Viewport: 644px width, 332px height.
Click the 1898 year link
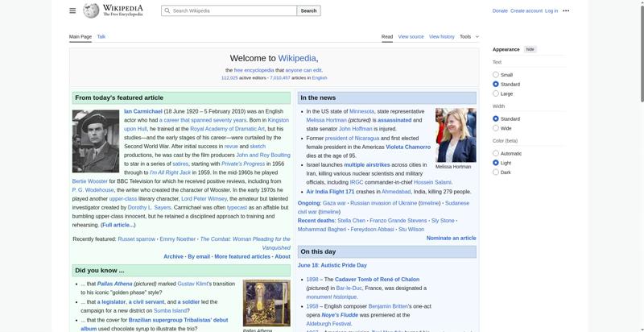pos(312,280)
